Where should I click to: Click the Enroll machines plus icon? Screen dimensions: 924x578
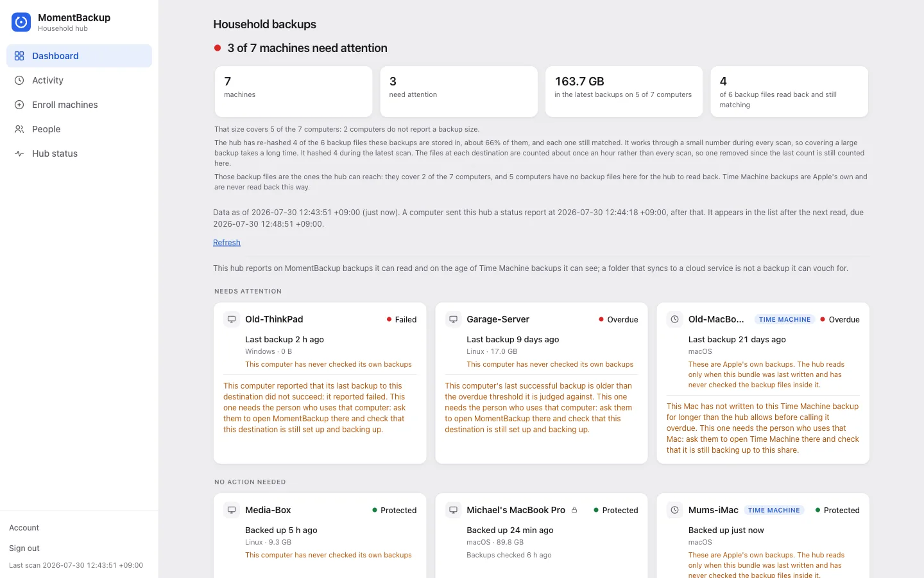(x=19, y=105)
